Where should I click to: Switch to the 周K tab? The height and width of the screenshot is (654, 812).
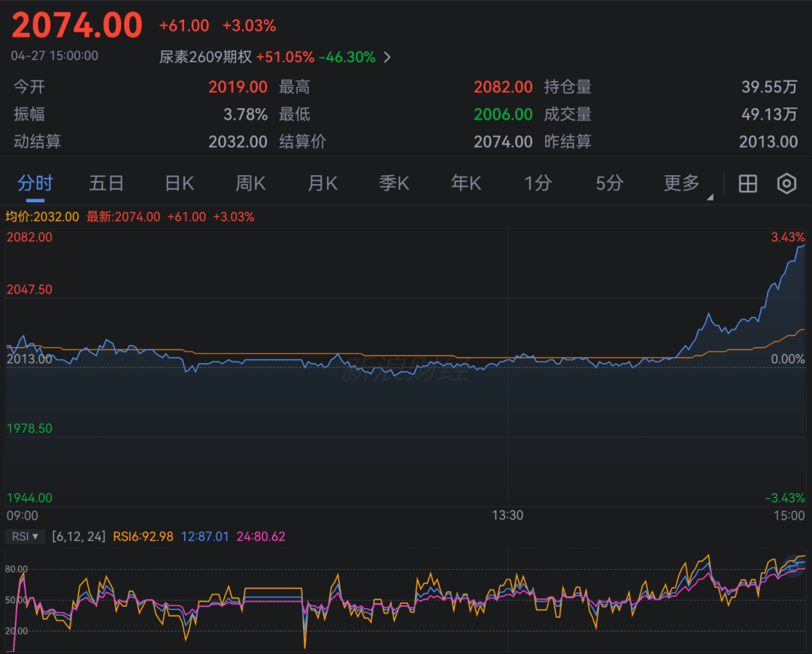pos(250,183)
